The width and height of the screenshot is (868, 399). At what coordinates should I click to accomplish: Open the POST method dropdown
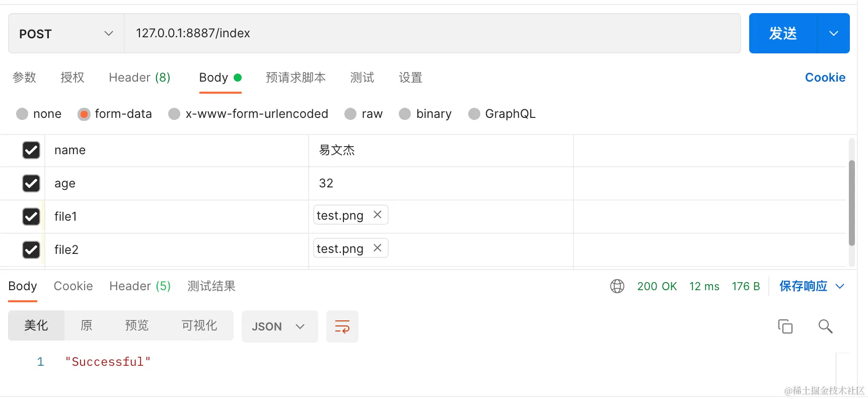pos(66,34)
